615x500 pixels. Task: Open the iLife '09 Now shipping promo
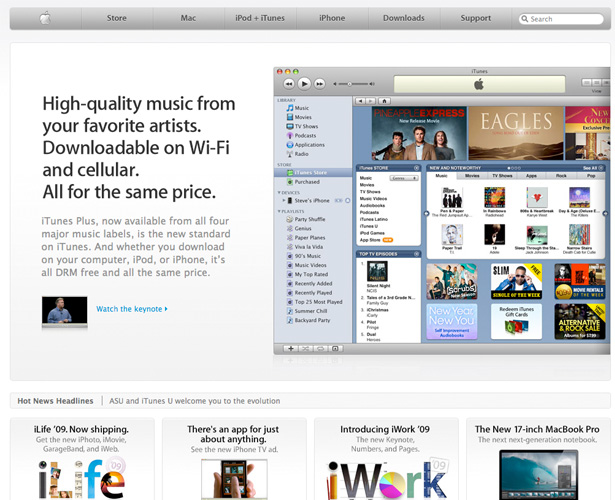coord(82,459)
